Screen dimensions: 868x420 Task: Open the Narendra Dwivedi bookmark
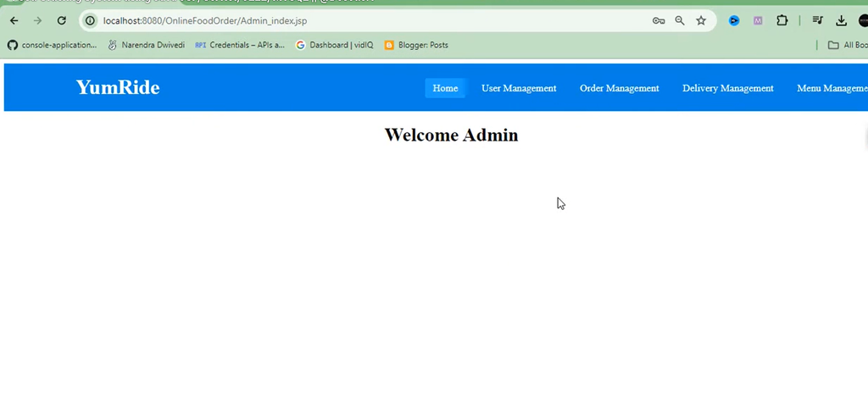[x=146, y=46]
